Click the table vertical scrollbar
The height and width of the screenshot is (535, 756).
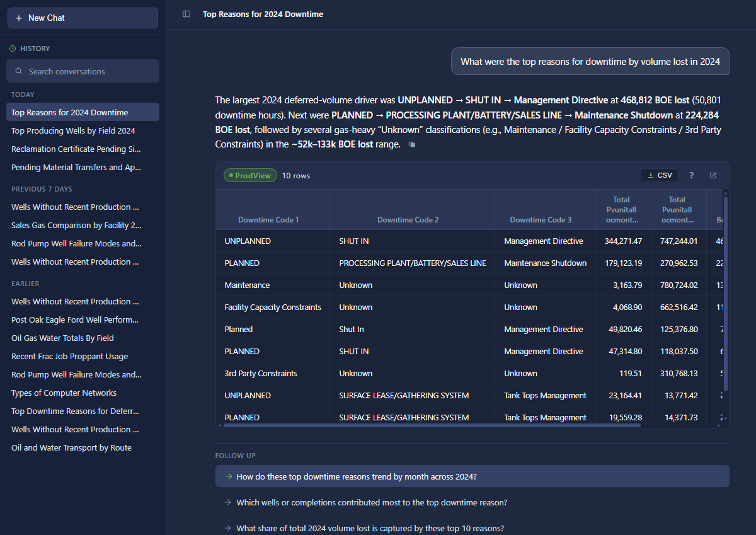726,293
